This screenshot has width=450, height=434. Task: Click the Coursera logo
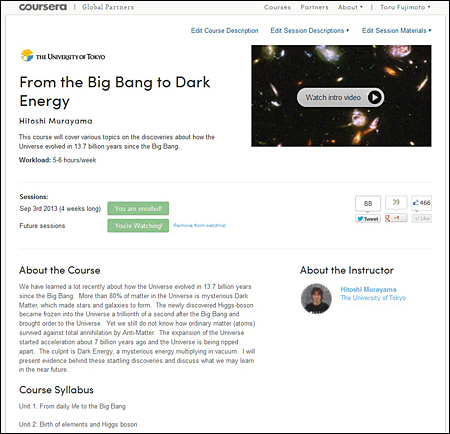point(43,7)
